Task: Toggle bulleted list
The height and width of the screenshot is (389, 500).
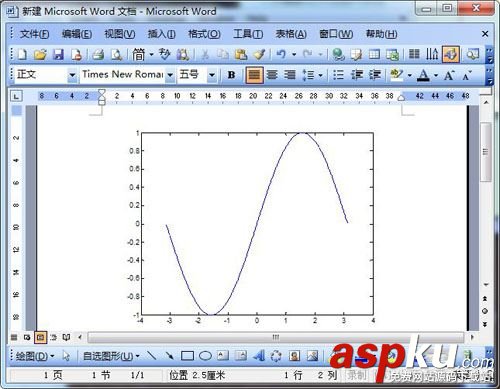Action: pyautogui.click(x=338, y=75)
